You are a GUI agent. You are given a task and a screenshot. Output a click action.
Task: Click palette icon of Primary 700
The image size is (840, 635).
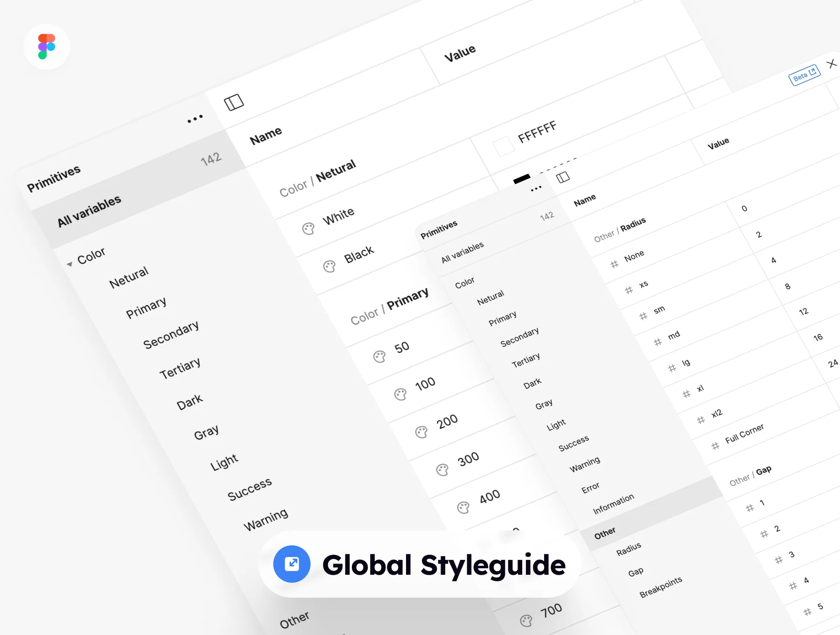[526, 621]
